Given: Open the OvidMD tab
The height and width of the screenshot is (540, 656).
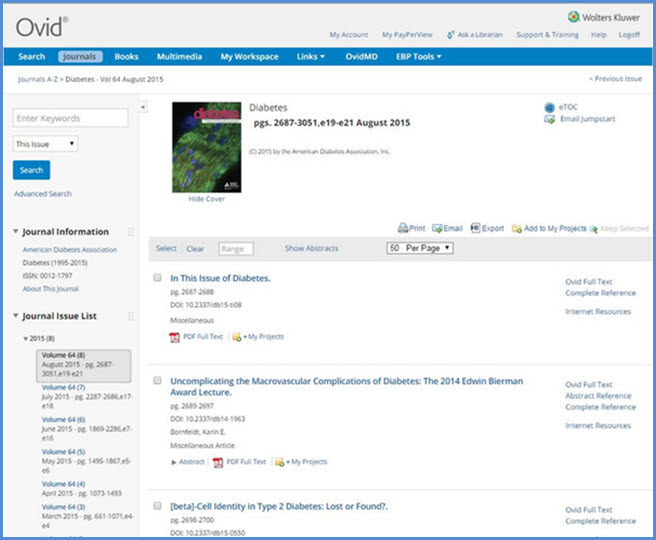Looking at the screenshot, I should [x=361, y=56].
